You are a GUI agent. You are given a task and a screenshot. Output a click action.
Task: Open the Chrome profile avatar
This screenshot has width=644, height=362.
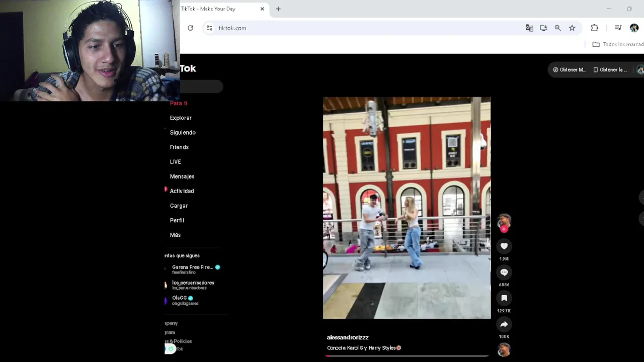point(634,28)
